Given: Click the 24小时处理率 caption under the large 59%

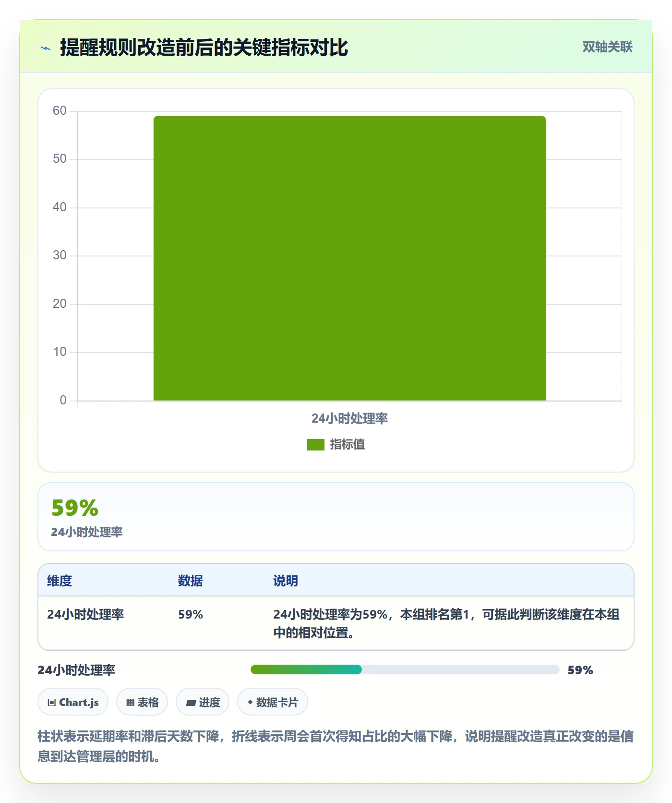Looking at the screenshot, I should [x=87, y=532].
